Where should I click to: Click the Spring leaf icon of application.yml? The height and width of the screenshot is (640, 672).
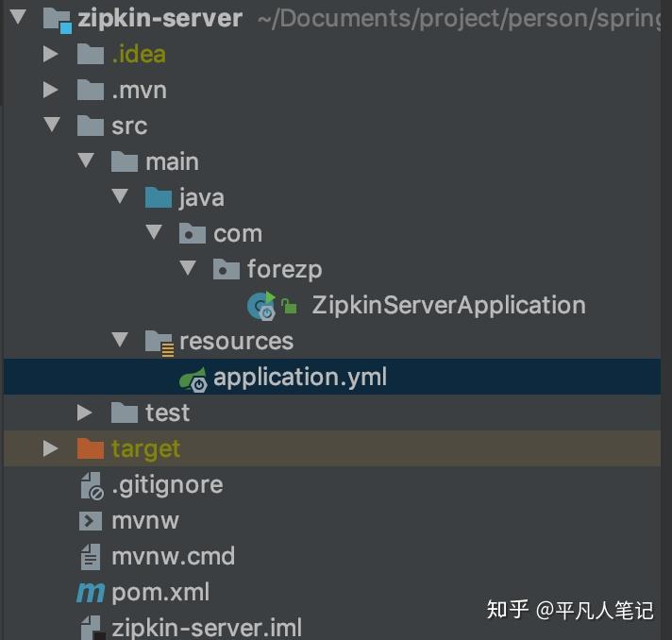(193, 379)
